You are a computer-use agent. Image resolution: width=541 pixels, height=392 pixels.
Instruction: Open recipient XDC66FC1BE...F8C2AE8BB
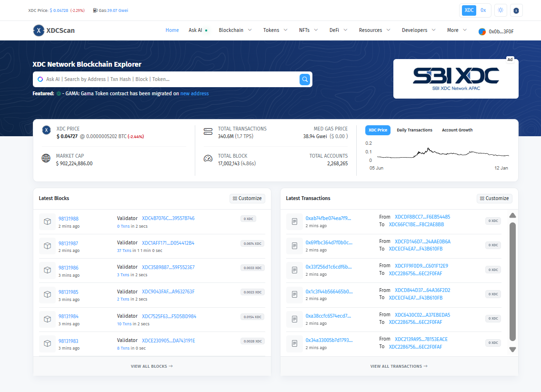tap(416, 225)
